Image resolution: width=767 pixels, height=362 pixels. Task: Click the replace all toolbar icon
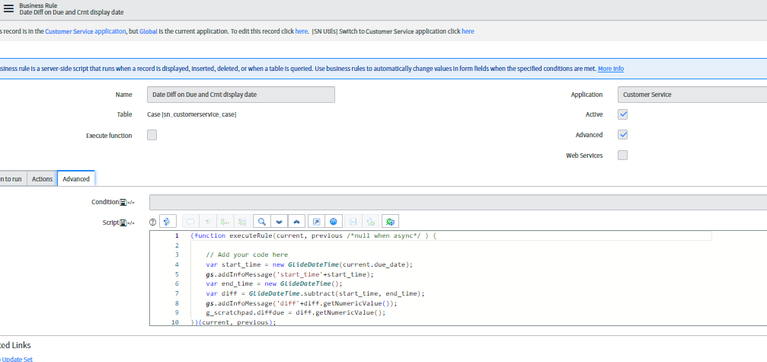[x=242, y=222]
